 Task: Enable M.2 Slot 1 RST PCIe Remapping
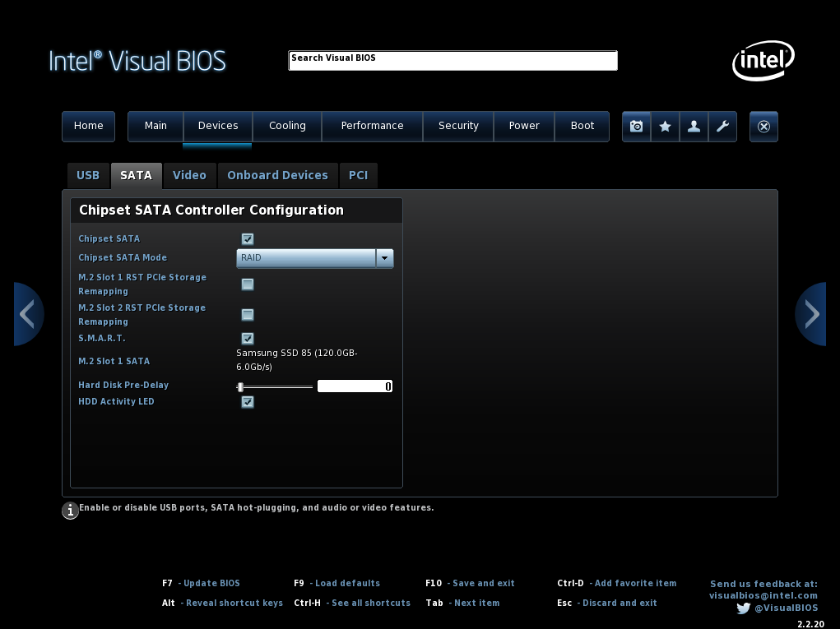(x=248, y=284)
